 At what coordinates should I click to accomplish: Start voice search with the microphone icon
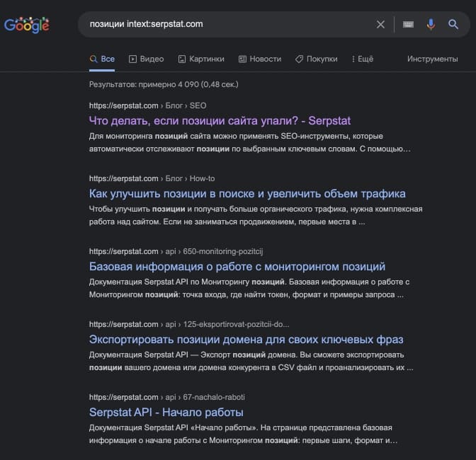[431, 24]
